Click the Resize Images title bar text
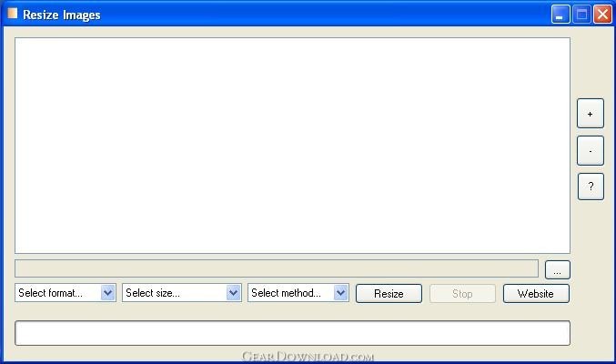This screenshot has width=616, height=364. 62,15
